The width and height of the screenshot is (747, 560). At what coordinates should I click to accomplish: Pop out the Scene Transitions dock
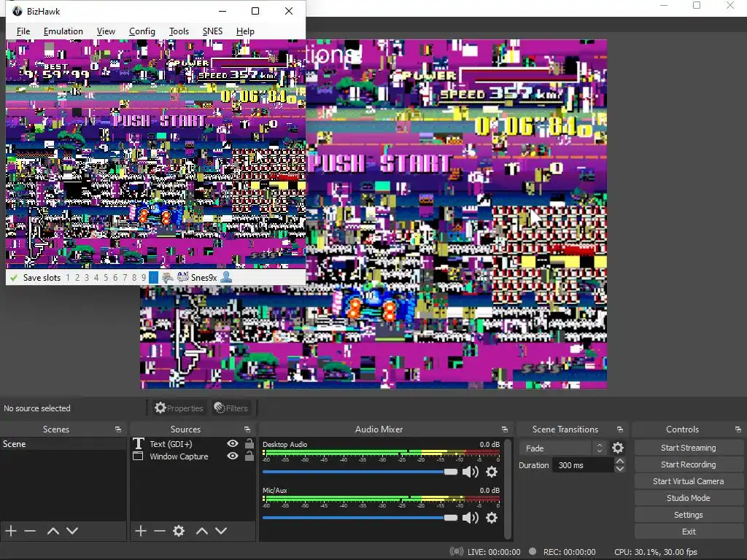point(620,429)
